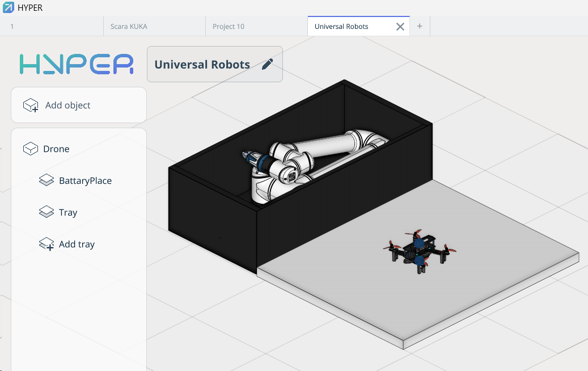Screen dimensions: 588x371
Task: Click the HYPER logo in sidebar
Action: (76, 64)
